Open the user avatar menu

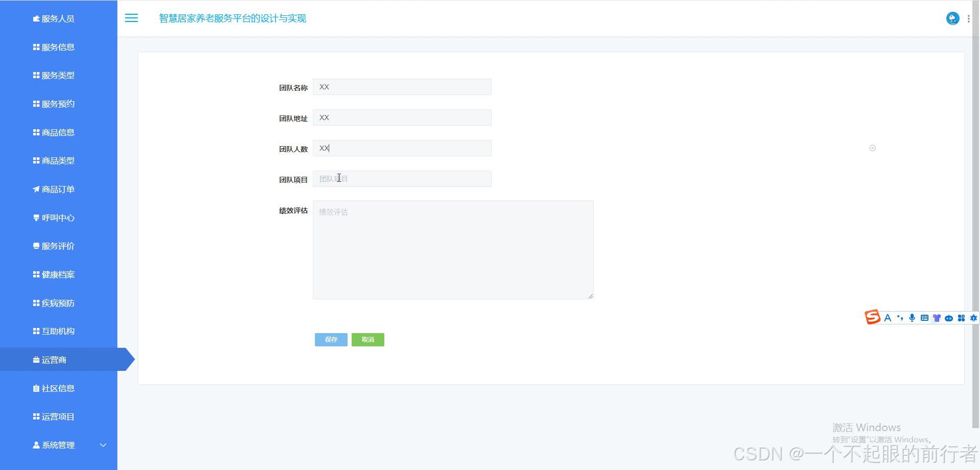pos(952,18)
